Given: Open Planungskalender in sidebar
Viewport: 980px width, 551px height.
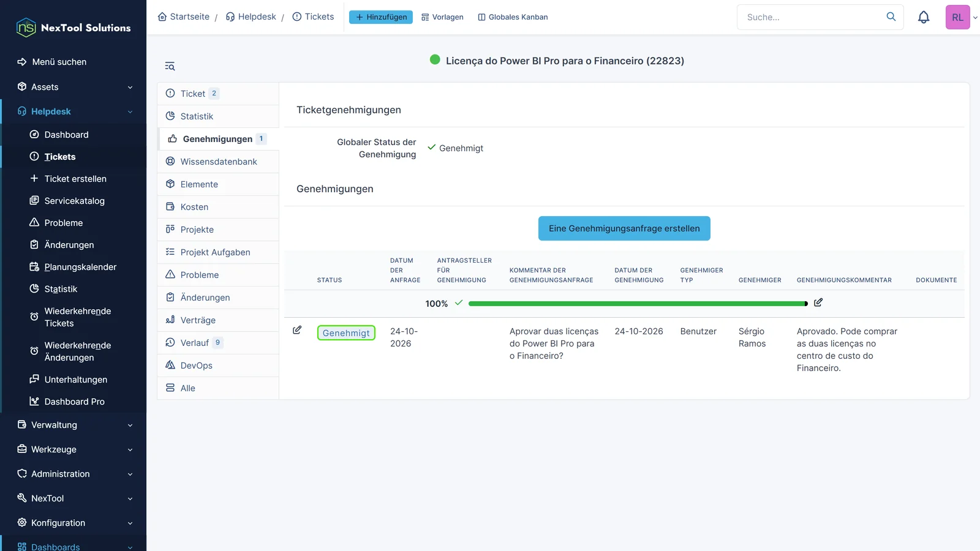Looking at the screenshot, I should point(73,267).
